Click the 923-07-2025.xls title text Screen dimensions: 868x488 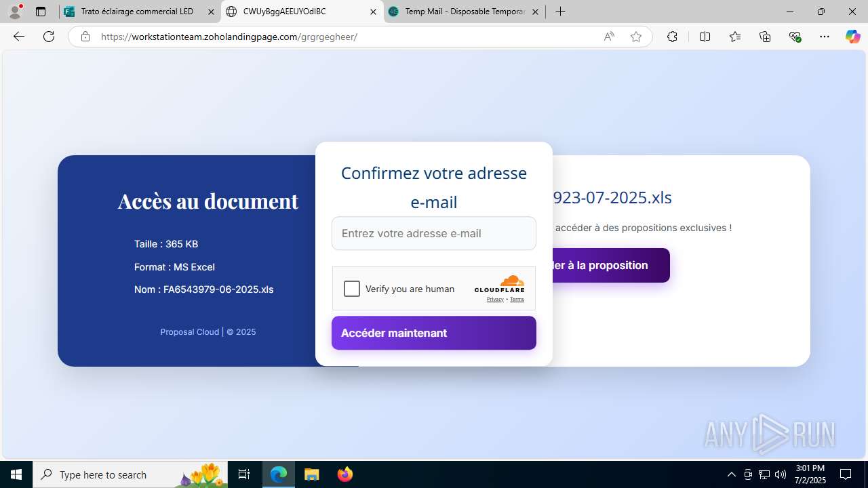tap(612, 197)
